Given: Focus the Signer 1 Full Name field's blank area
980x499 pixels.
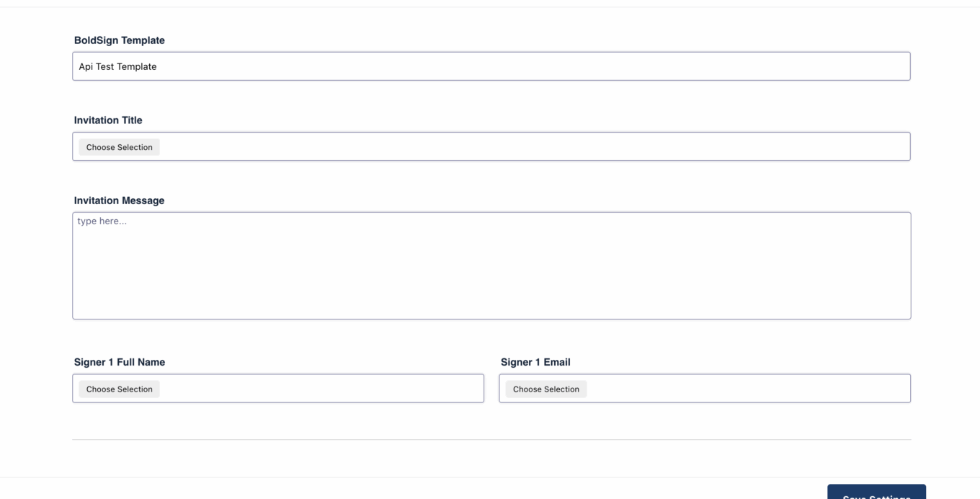Looking at the screenshot, I should point(321,389).
